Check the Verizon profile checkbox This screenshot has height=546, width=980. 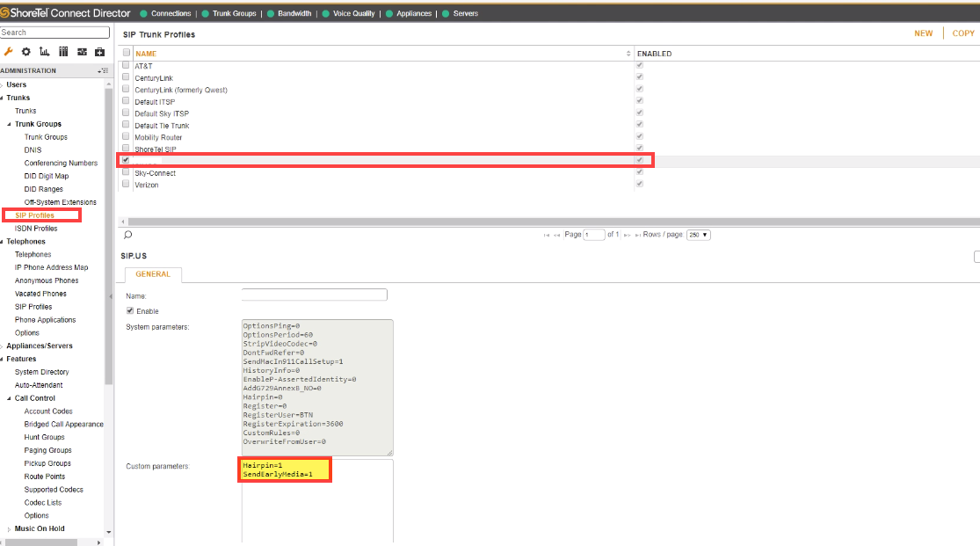pyautogui.click(x=126, y=184)
